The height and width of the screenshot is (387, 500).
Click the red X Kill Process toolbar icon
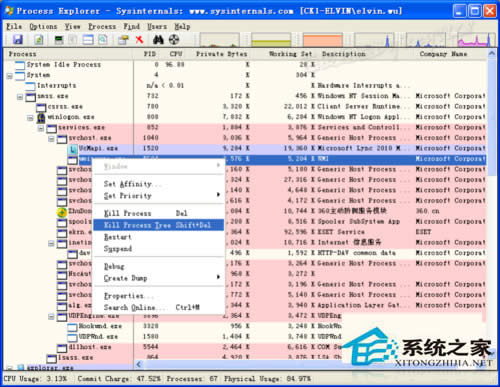pyautogui.click(x=139, y=40)
